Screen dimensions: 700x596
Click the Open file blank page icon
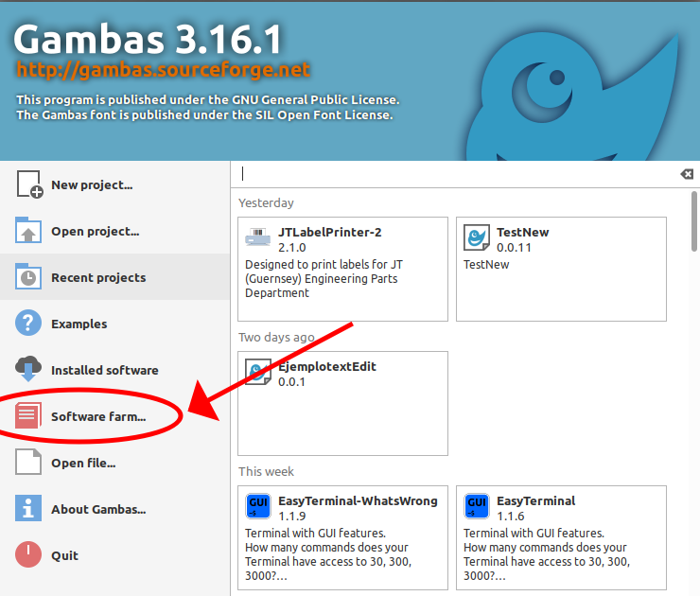point(28,462)
